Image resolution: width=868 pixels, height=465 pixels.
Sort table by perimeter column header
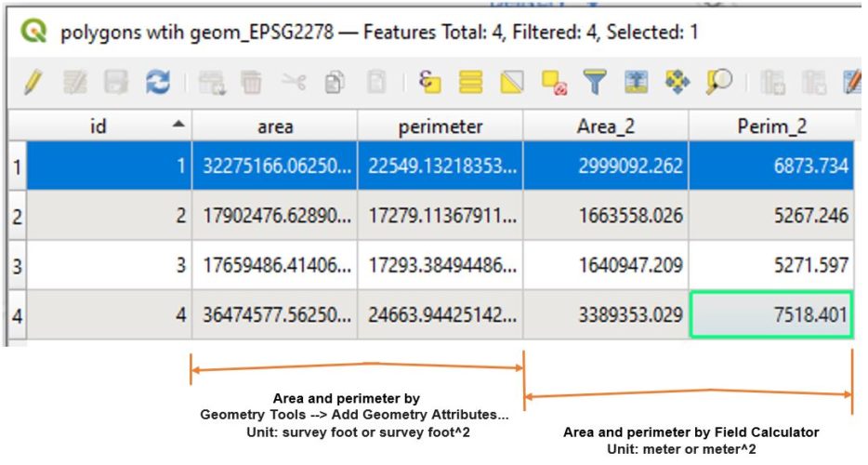tap(440, 126)
